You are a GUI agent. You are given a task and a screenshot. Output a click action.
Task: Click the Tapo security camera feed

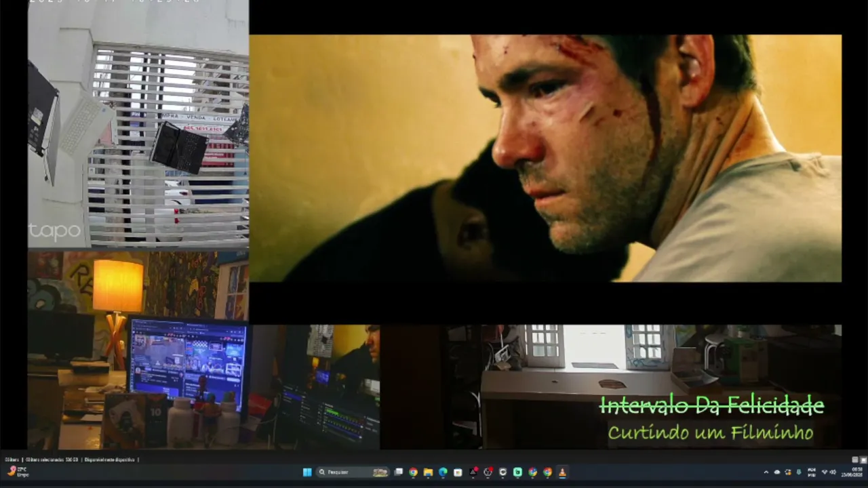138,124
